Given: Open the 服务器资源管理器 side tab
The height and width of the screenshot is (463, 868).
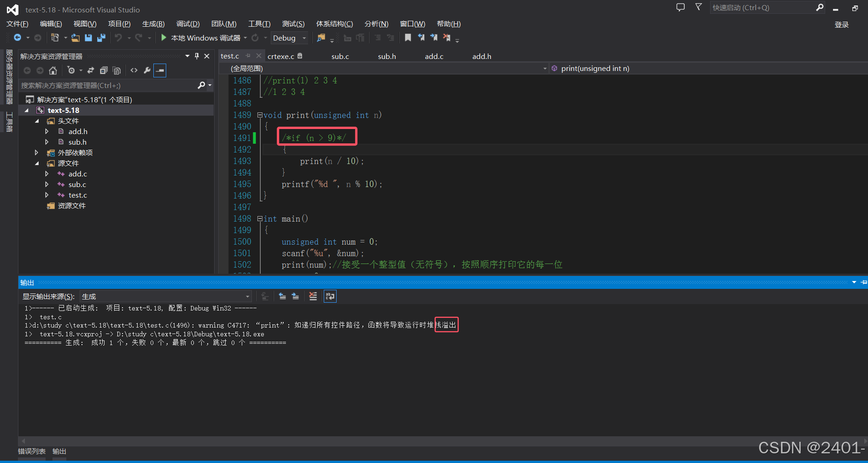Looking at the screenshot, I should pyautogui.click(x=9, y=77).
